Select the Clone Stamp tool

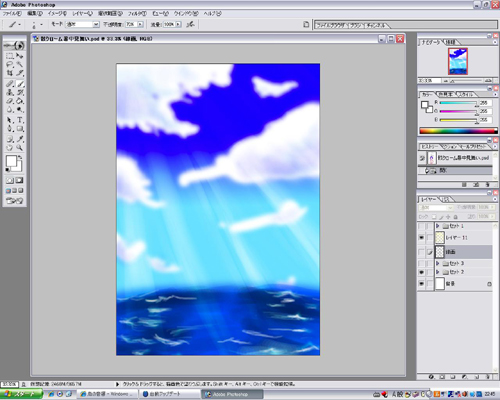[10, 92]
